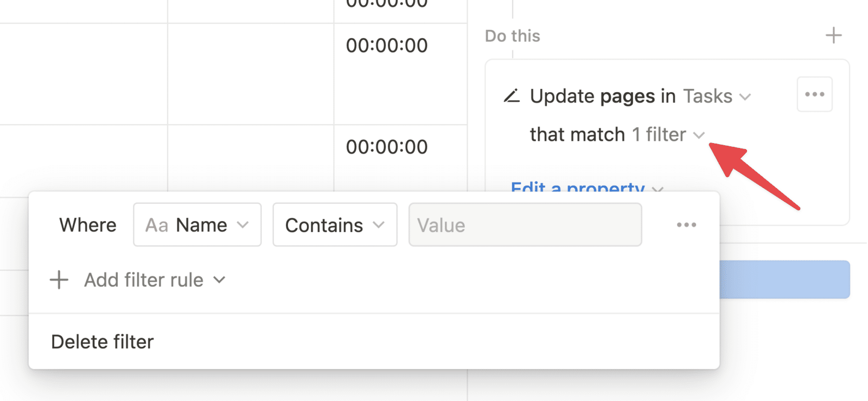Viewport: 868px width, 401px height.
Task: Click the plus icon beside "Do this"
Action: pyautogui.click(x=834, y=35)
